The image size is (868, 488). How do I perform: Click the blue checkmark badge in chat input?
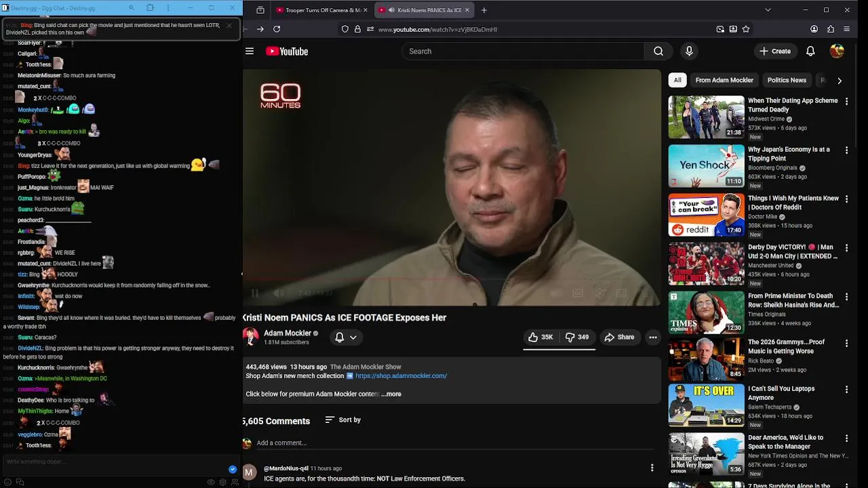[233, 469]
